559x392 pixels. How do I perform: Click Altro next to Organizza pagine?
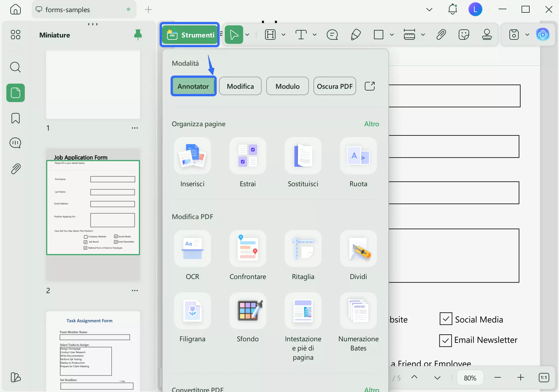(371, 124)
